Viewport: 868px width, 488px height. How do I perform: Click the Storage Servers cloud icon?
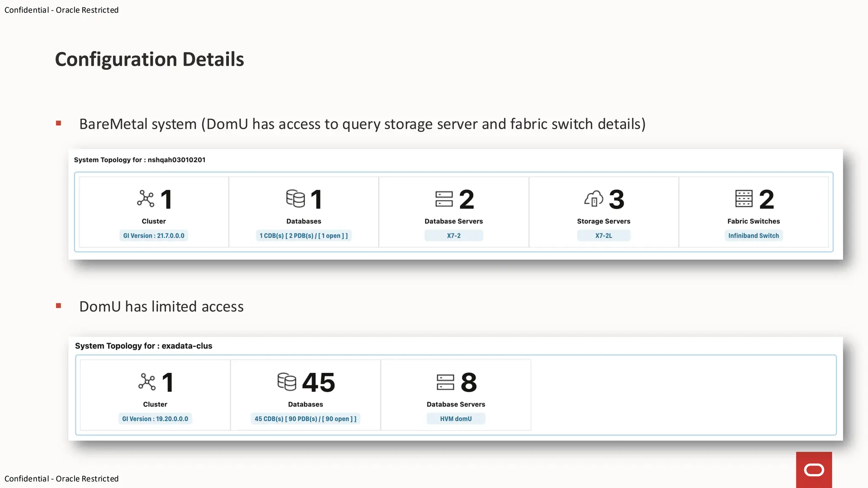pos(594,198)
